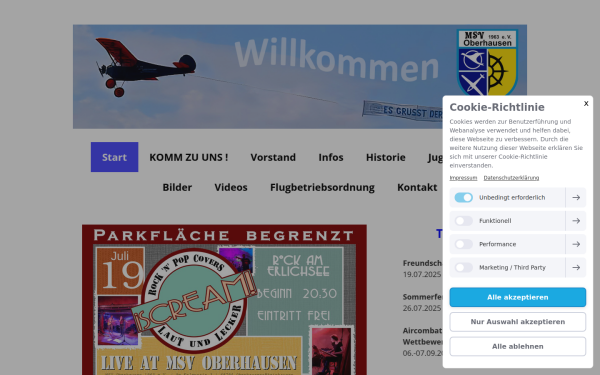Expand Performance details arrow
This screenshot has height=375, width=600.
[576, 244]
